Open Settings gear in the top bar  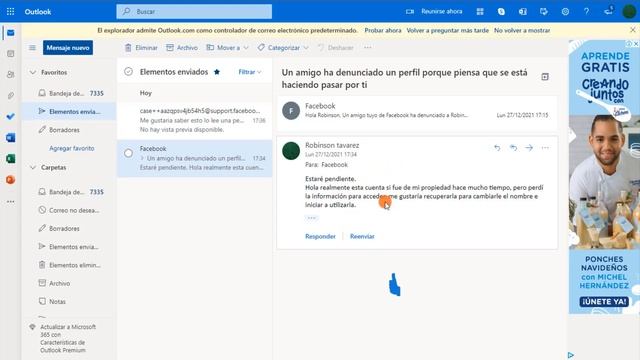tap(565, 11)
